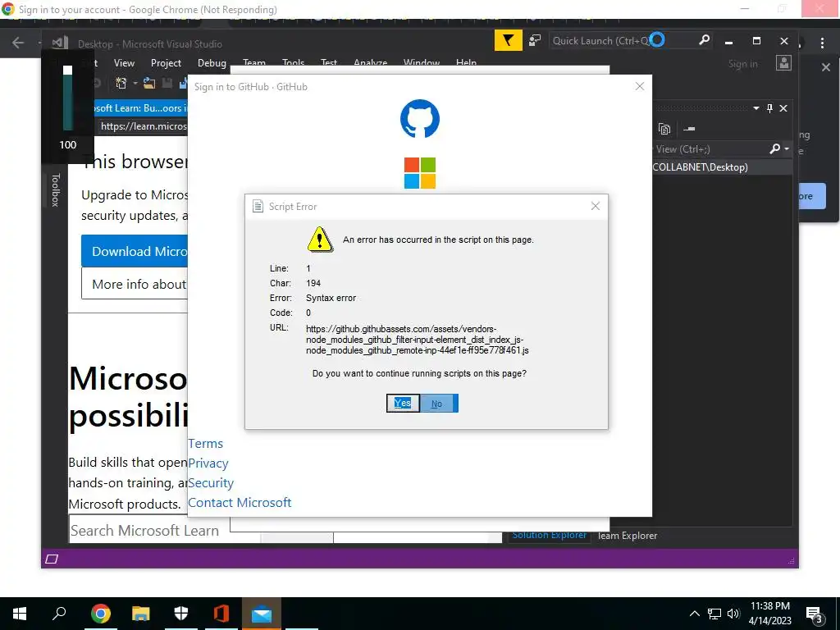Click the learn.microsoft URL address field

(144, 126)
